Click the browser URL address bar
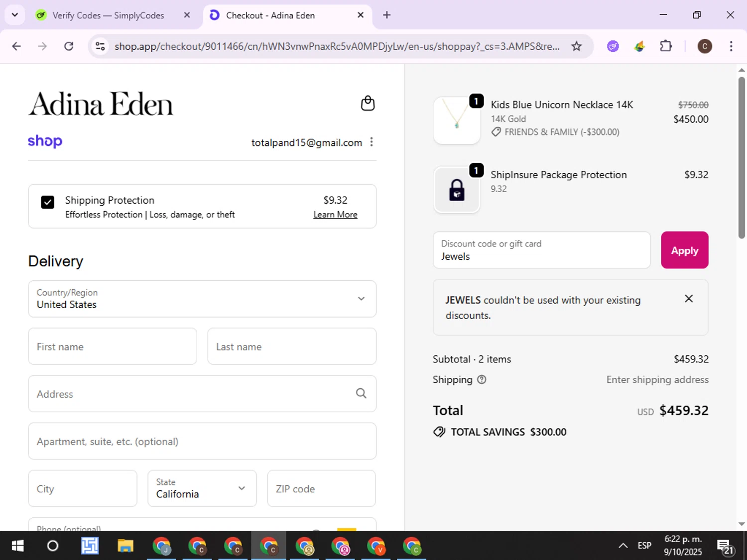Image resolution: width=747 pixels, height=560 pixels. click(x=337, y=46)
